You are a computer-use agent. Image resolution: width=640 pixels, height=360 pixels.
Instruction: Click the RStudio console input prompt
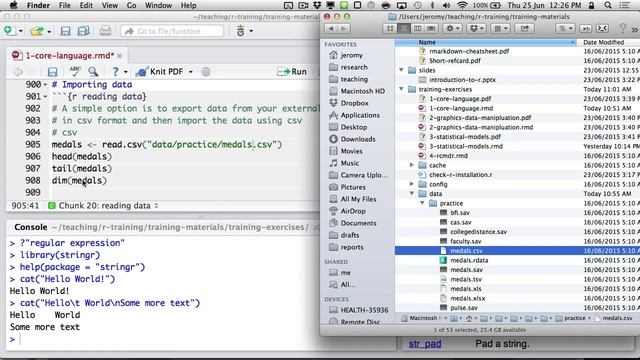pyautogui.click(x=163, y=339)
